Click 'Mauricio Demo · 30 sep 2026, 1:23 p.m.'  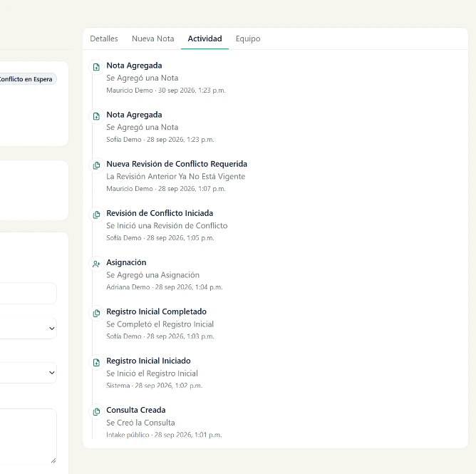(x=166, y=91)
